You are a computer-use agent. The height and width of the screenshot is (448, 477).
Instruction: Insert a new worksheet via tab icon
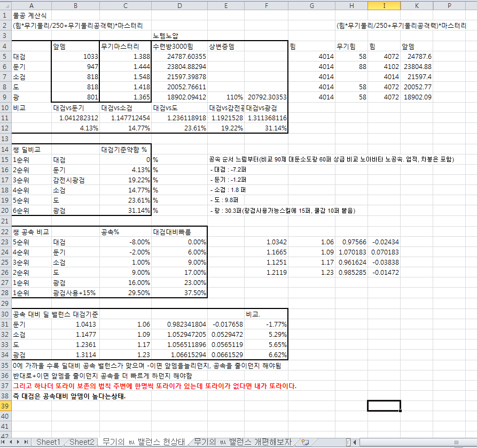305,442
